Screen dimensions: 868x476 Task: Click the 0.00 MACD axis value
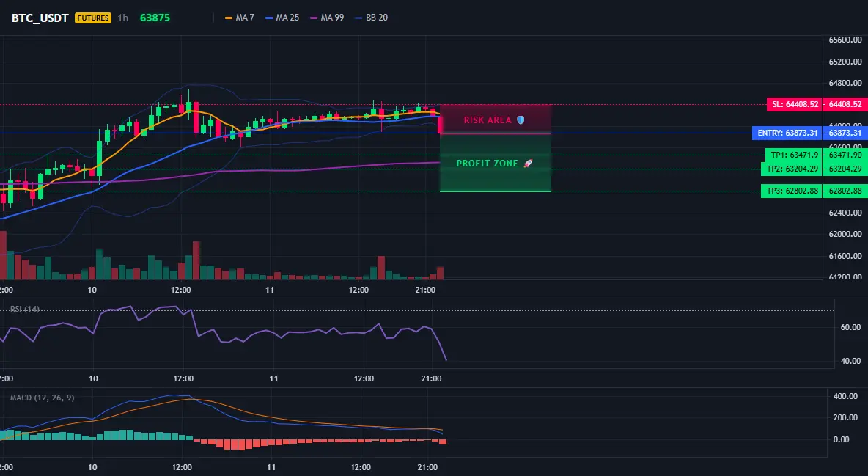(x=842, y=439)
